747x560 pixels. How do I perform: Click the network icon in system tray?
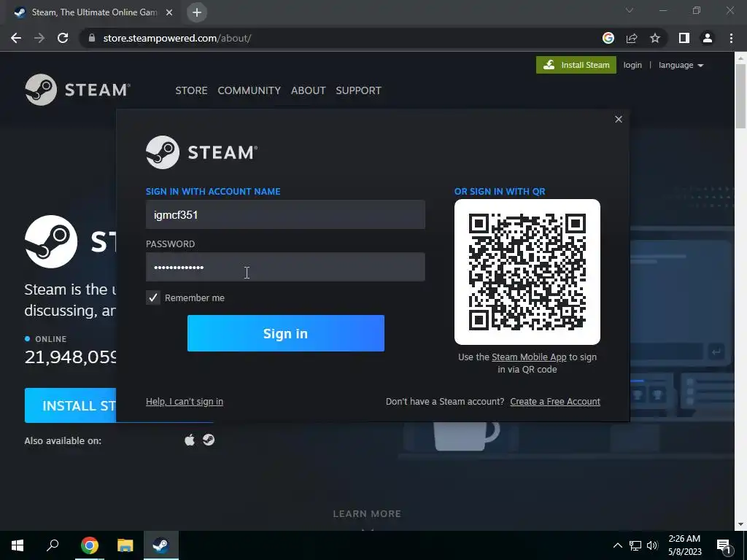[x=635, y=545]
